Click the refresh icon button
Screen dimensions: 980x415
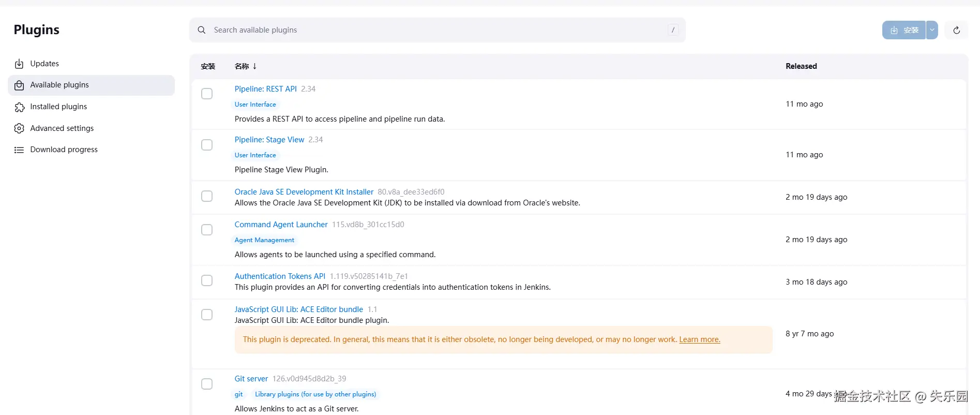(956, 30)
